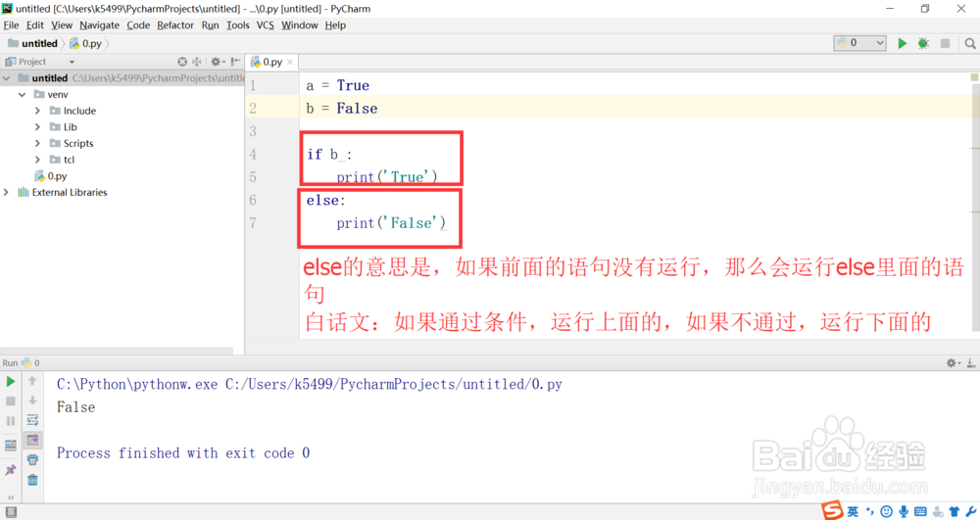Click scroll from source target icon in Project panel
Image resolution: width=980 pixels, height=520 pixels.
click(x=182, y=61)
